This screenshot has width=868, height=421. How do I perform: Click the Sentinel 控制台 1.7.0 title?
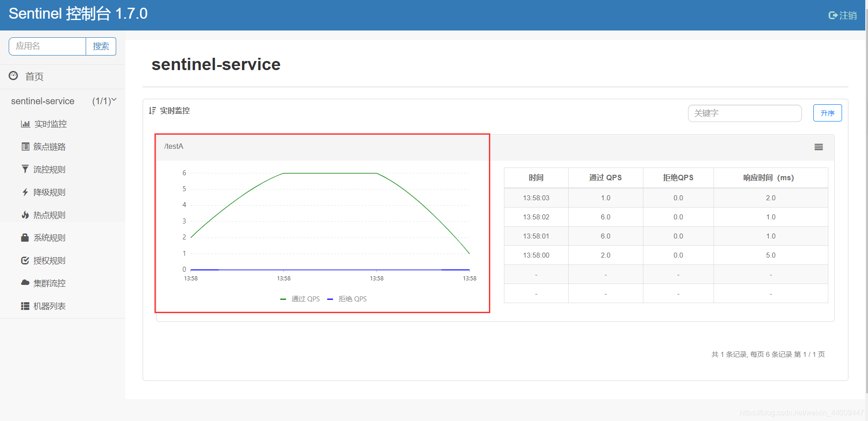coord(78,14)
